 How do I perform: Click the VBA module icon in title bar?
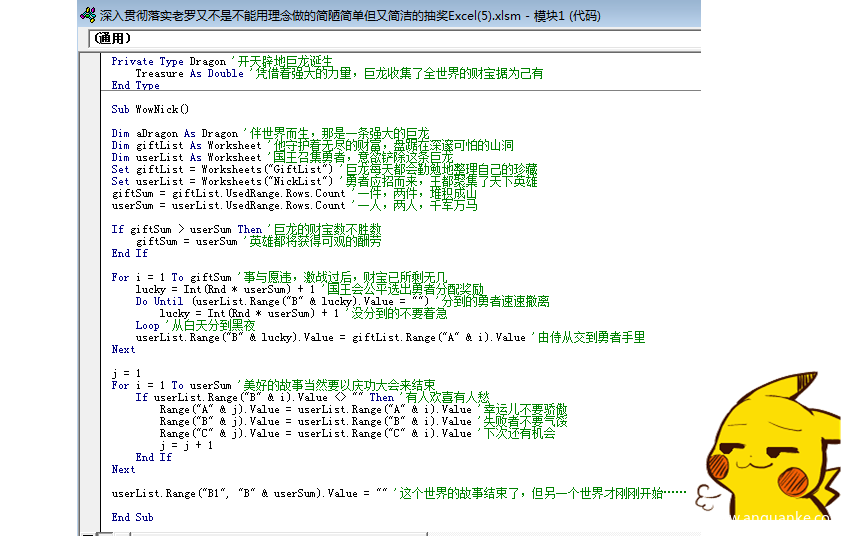[x=89, y=15]
